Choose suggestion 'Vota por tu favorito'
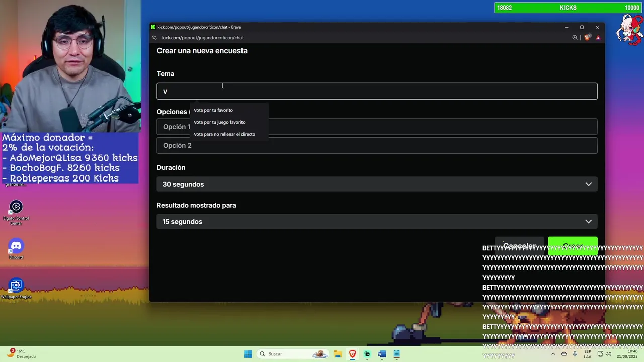Screen dimensions: 644x362 [213, 110]
